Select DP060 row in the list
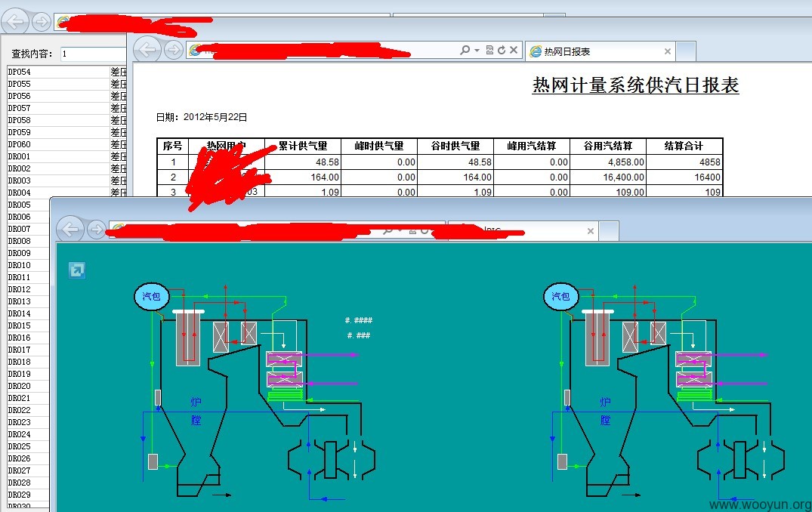 tap(66, 144)
